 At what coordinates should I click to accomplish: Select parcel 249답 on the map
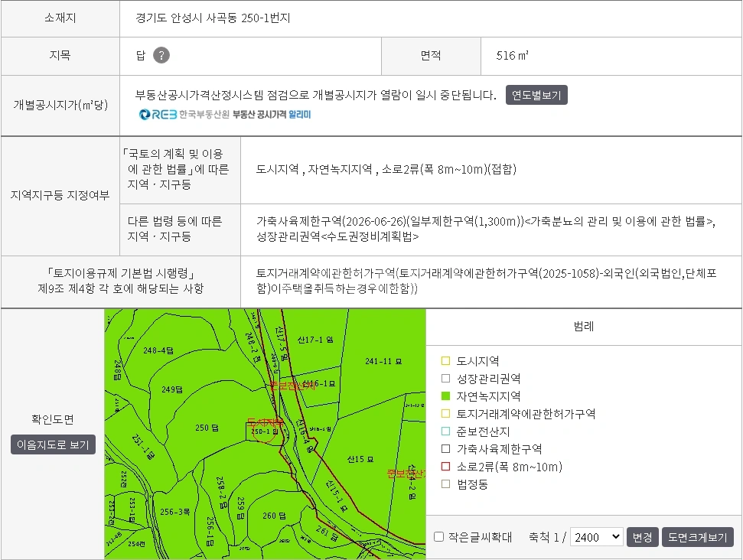point(172,389)
